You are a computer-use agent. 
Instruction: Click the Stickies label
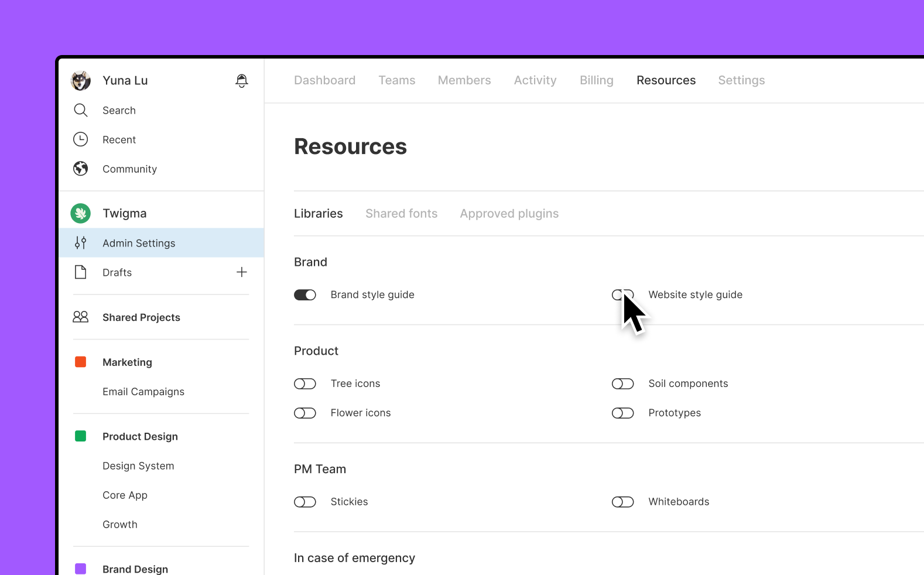tap(349, 502)
